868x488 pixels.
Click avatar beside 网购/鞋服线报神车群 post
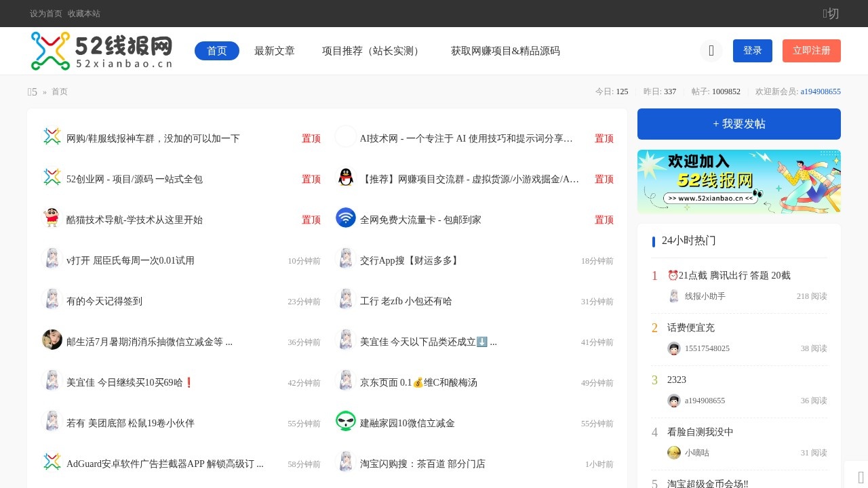[52, 136]
